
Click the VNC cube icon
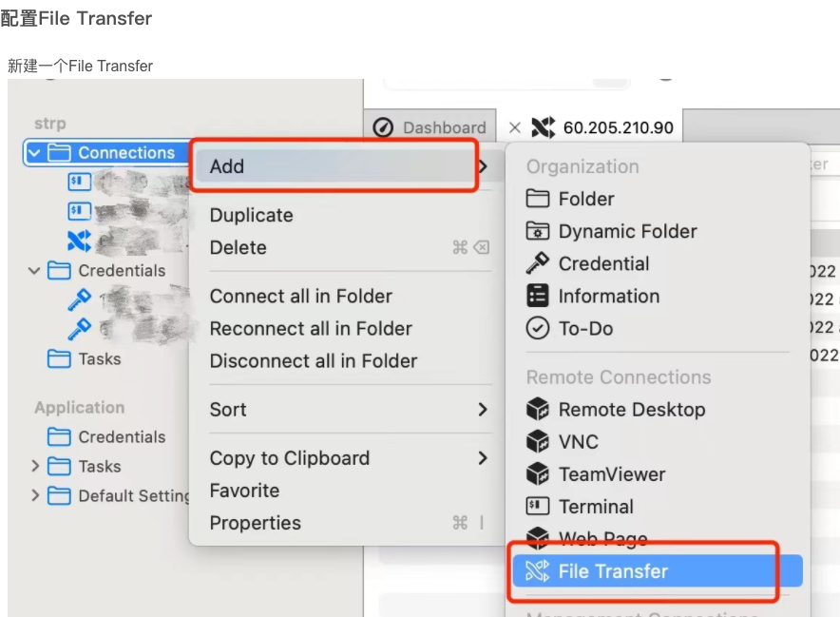coord(537,442)
